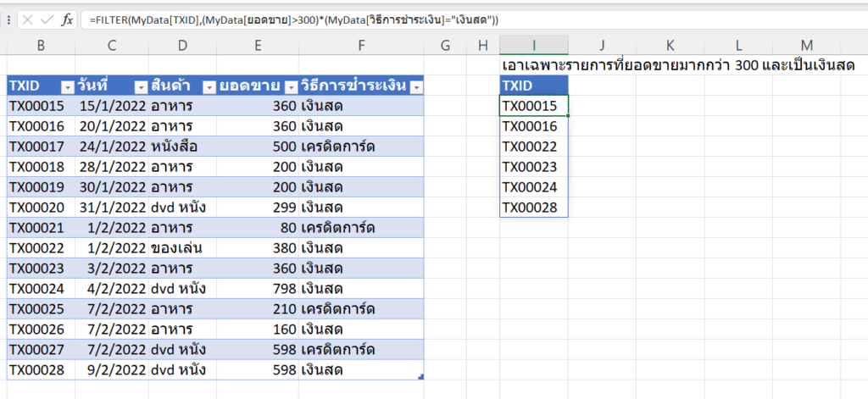Screen dimensions: 868x399
Task: Open the TXID column filter dropdown
Action: 67,86
